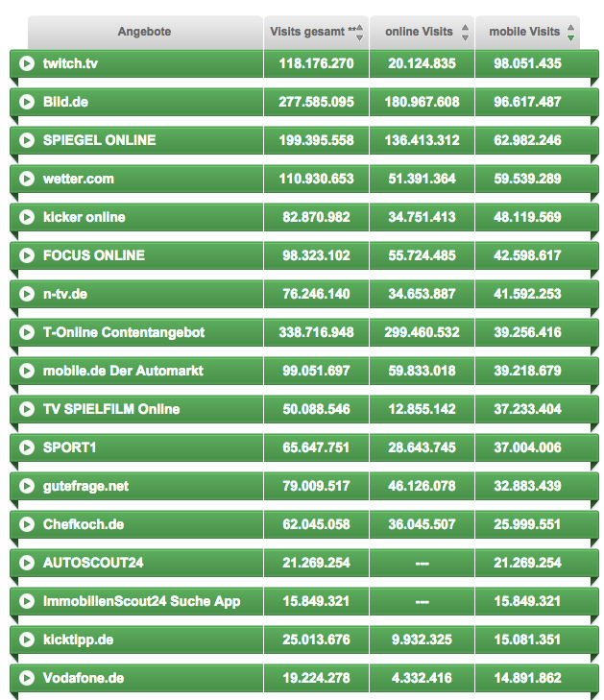Screen dimensions: 604x700
Task: Open FOCUS ONLINE row arrow icon
Action: click(x=27, y=255)
